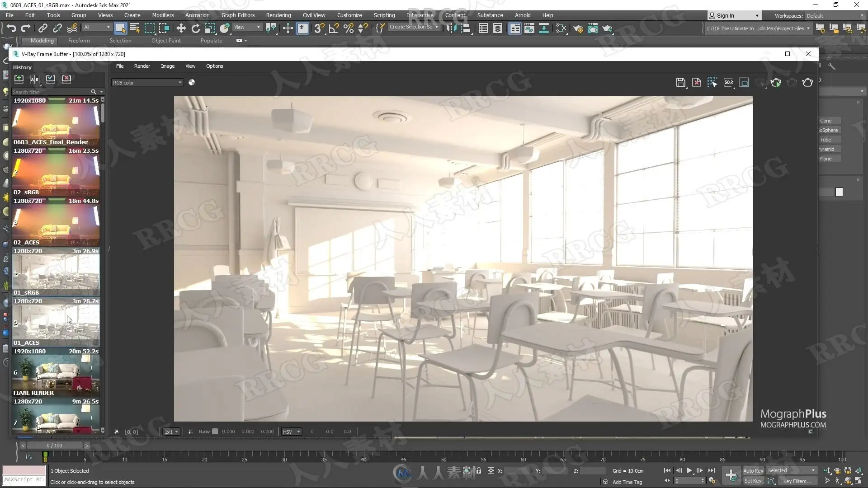Click the VFB save image icon

680,82
